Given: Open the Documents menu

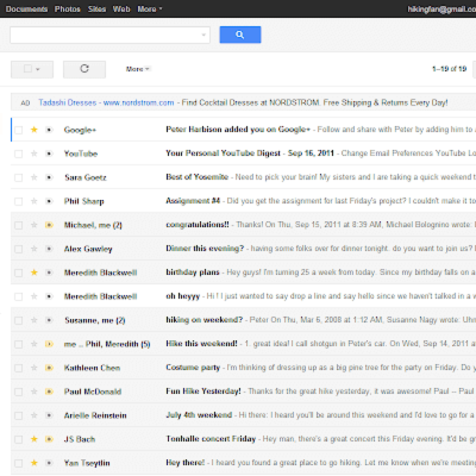Looking at the screenshot, I should click(x=26, y=8).
